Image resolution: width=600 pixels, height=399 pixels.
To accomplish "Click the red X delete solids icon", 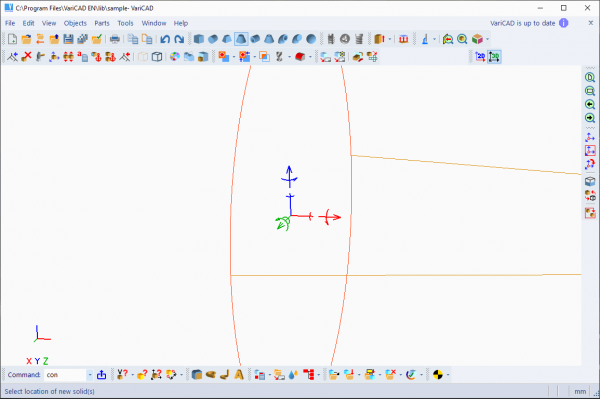I will 26,57.
